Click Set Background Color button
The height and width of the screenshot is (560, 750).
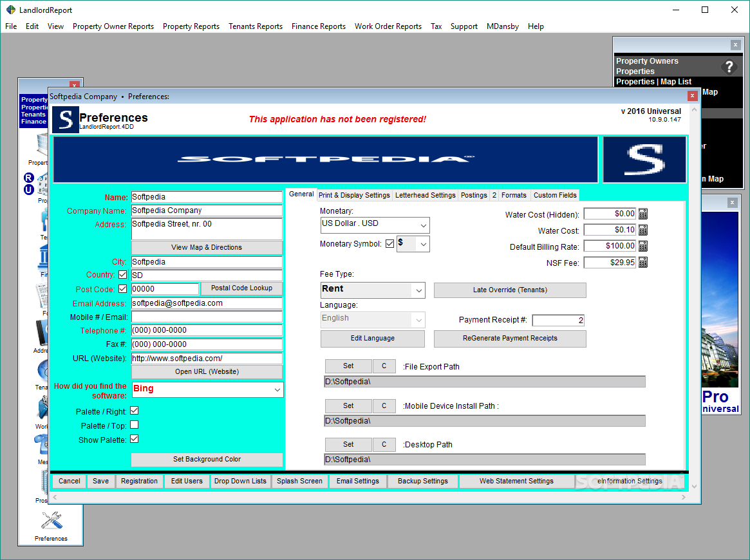207,460
